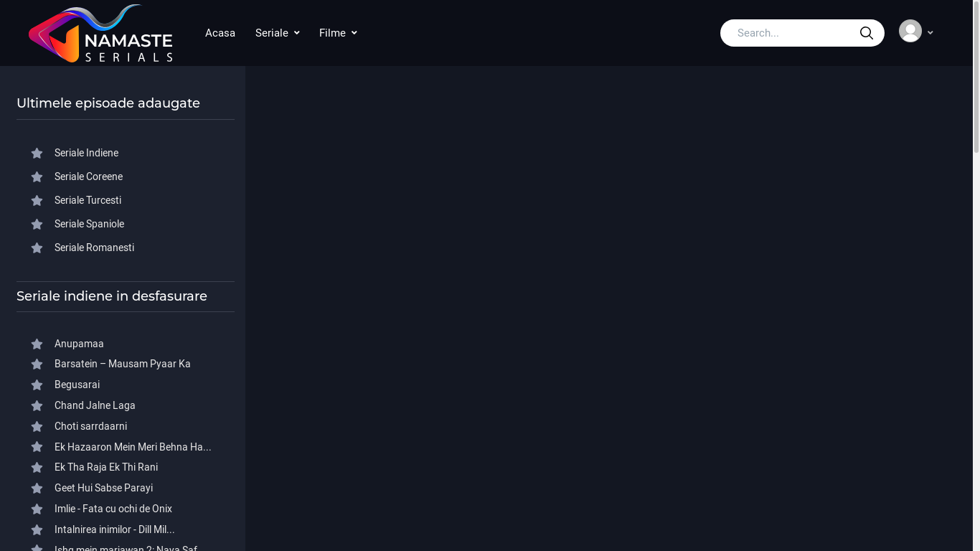Click the search magnifier icon
The image size is (980, 551).
click(867, 33)
